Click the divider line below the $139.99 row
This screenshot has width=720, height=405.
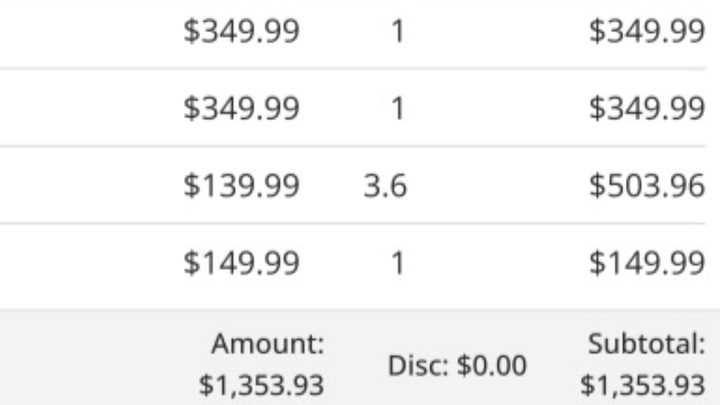coord(353,224)
